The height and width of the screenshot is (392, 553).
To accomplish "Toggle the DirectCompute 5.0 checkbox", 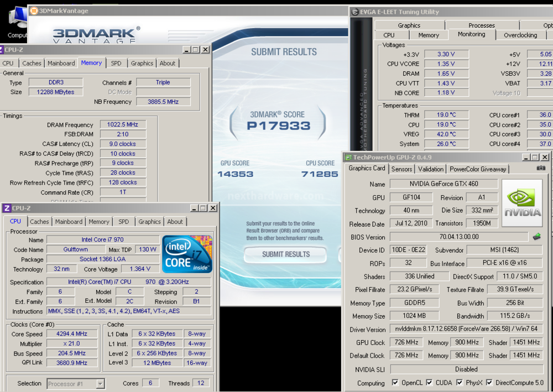I will [x=489, y=383].
